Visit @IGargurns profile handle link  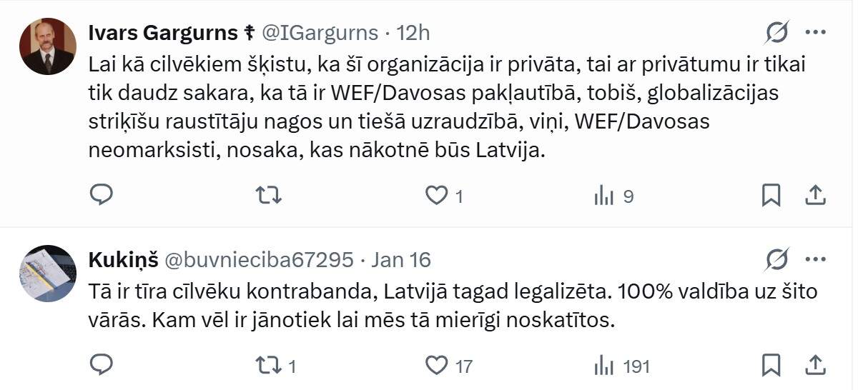coord(320,33)
